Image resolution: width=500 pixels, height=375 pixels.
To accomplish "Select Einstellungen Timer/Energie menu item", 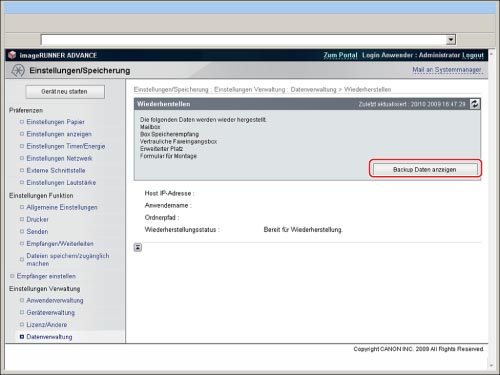I will [66, 146].
